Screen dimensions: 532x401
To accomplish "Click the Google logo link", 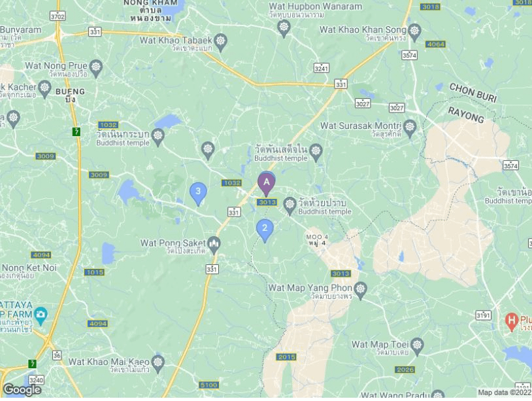I will pyautogui.click(x=22, y=390).
